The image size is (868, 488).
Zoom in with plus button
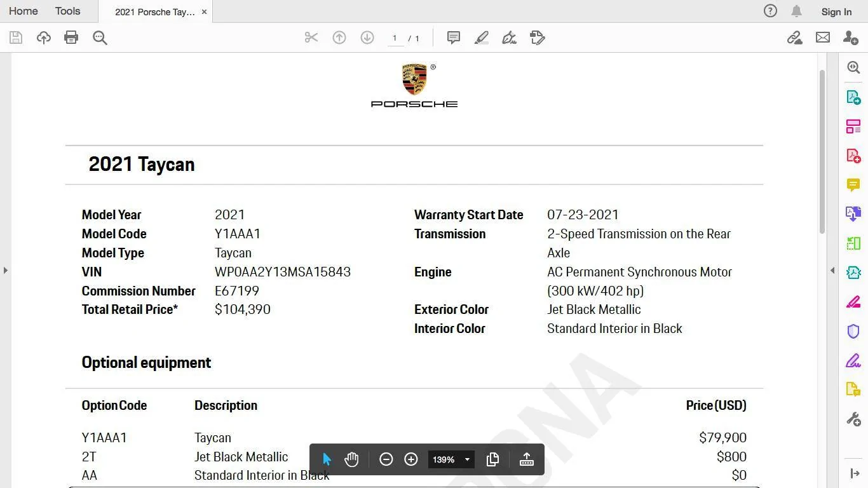[411, 459]
